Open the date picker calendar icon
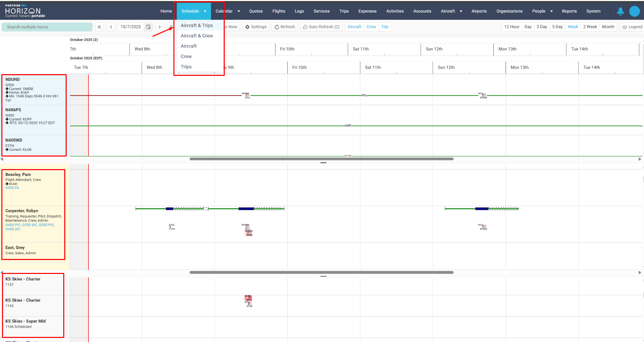This screenshot has height=342, width=644. click(x=148, y=27)
